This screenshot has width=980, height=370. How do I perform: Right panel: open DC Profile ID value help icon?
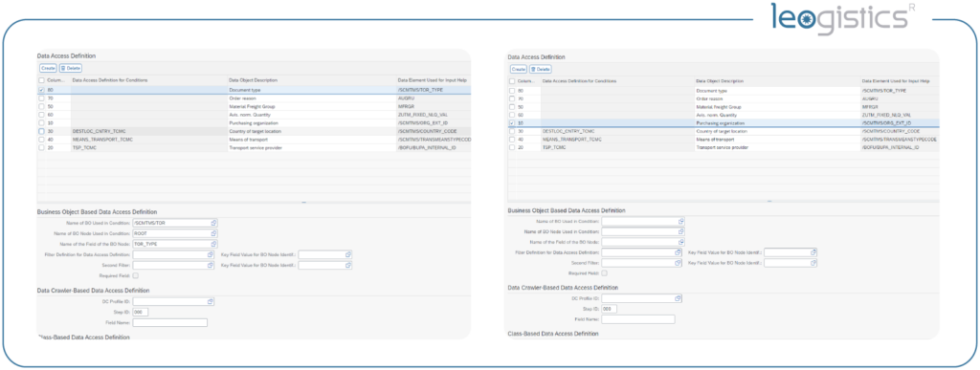click(x=679, y=298)
